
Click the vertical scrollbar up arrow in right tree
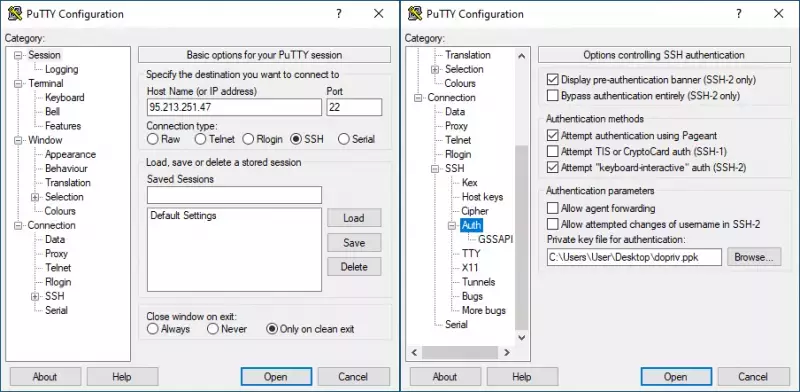[x=521, y=56]
